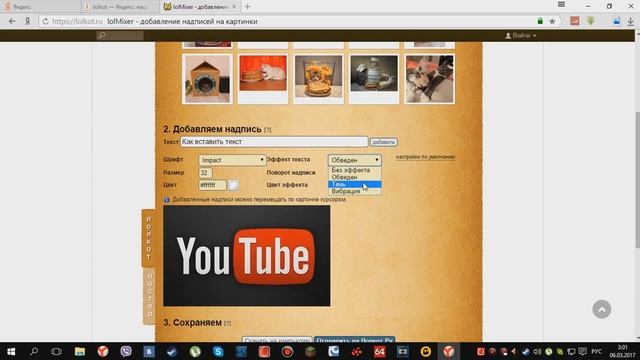This screenshot has height=360, width=640.
Task: Open the red record-circle app on taskbar
Action: (287, 351)
